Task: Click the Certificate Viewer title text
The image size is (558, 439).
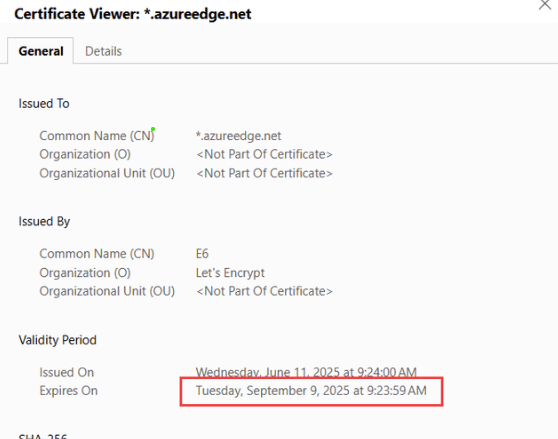Action: pyautogui.click(x=133, y=14)
